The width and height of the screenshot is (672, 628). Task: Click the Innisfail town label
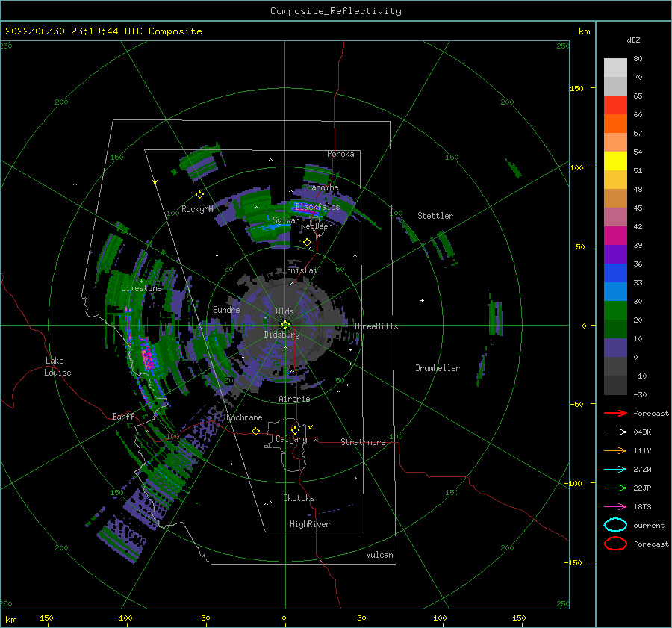pos(302,270)
